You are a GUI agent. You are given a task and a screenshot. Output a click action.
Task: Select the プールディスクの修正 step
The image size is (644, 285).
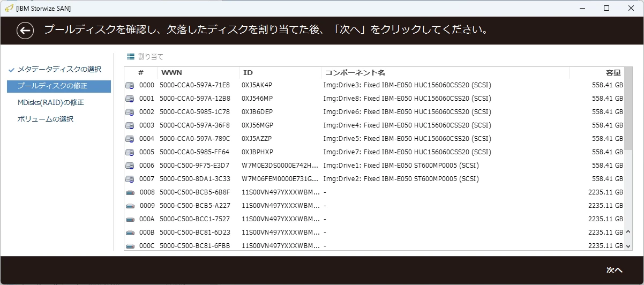pos(59,86)
